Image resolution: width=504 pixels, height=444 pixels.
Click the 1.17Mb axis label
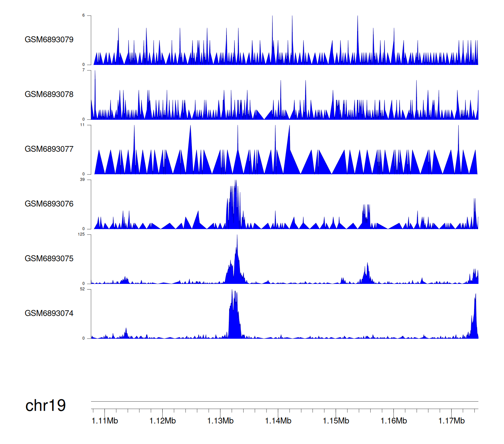pos(452,421)
